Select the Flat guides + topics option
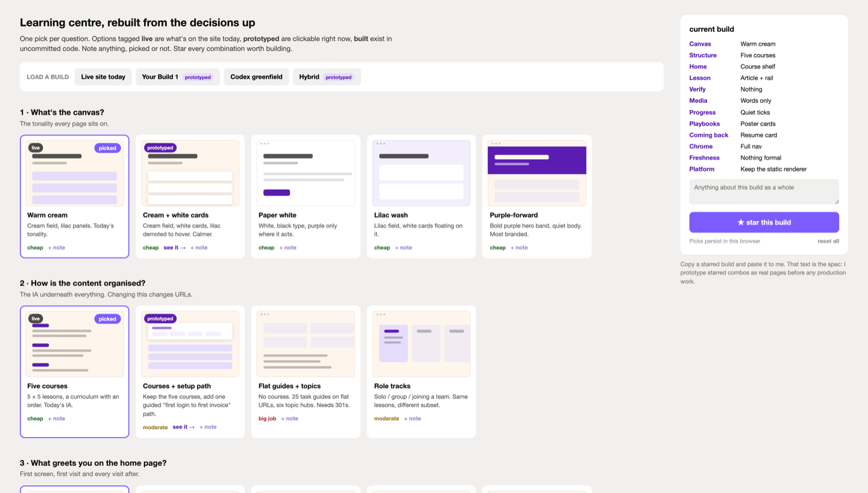868x493 pixels. [306, 372]
